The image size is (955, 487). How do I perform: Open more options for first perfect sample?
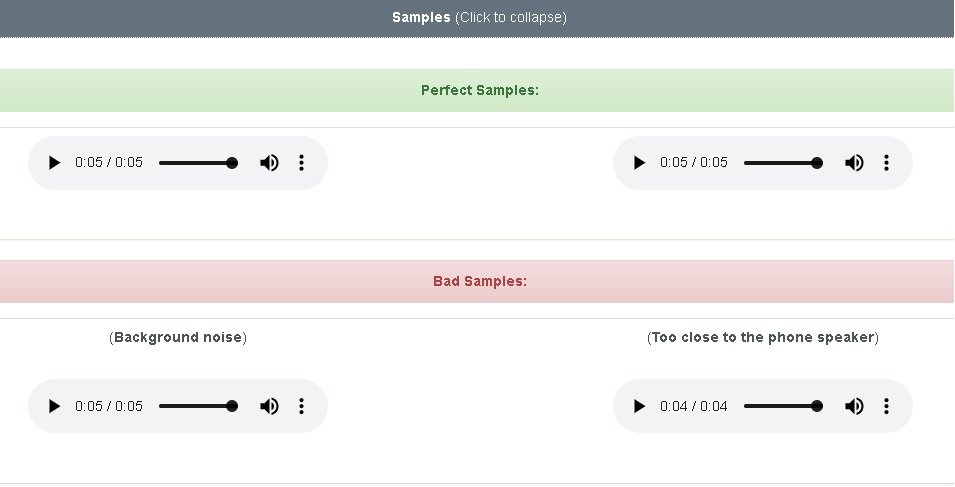301,163
